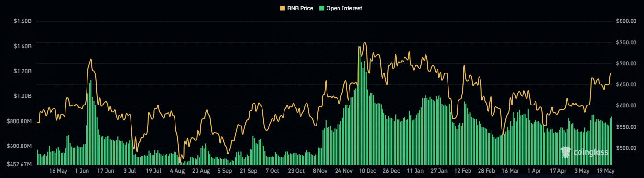
Task: Click the 11 Jan date label
Action: pyautogui.click(x=415, y=170)
